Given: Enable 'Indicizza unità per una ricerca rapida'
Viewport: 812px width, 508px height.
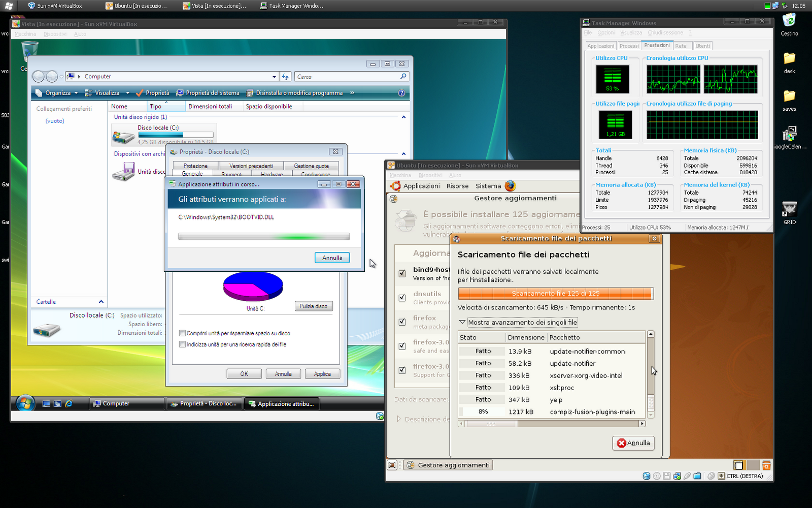Looking at the screenshot, I should (182, 344).
